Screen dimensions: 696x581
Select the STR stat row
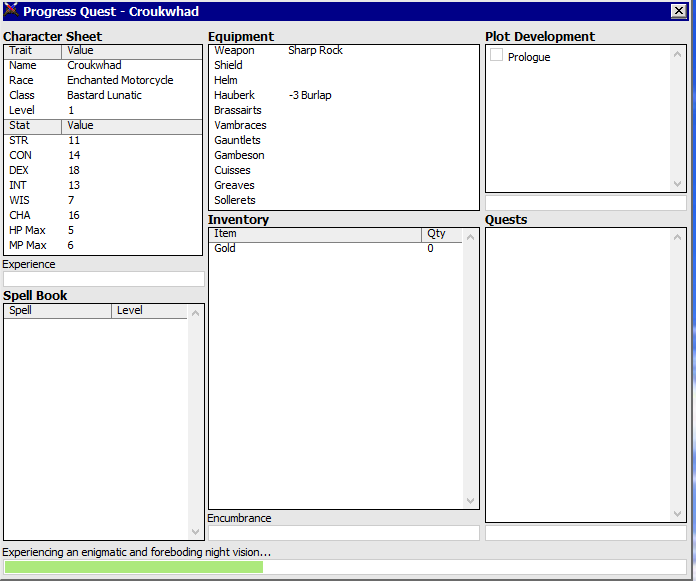point(103,141)
